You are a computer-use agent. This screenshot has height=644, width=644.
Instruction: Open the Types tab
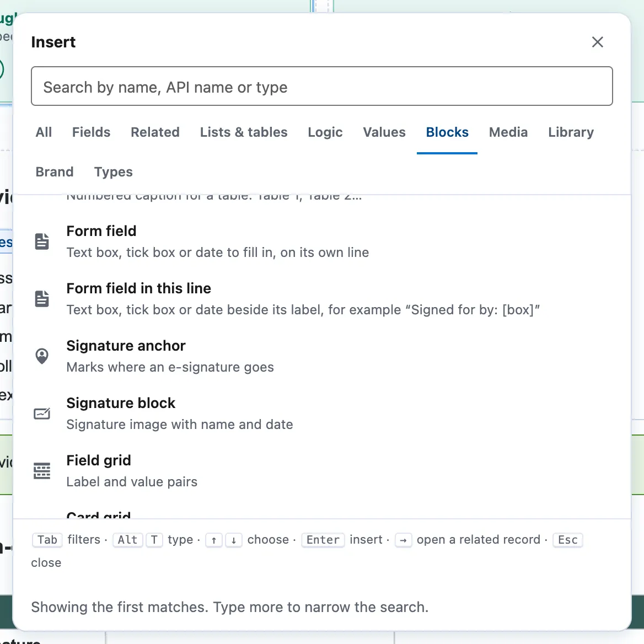[114, 171]
